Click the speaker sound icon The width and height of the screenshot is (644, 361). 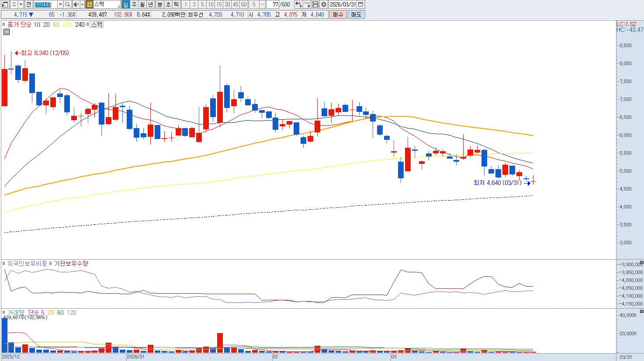(x=76, y=4)
